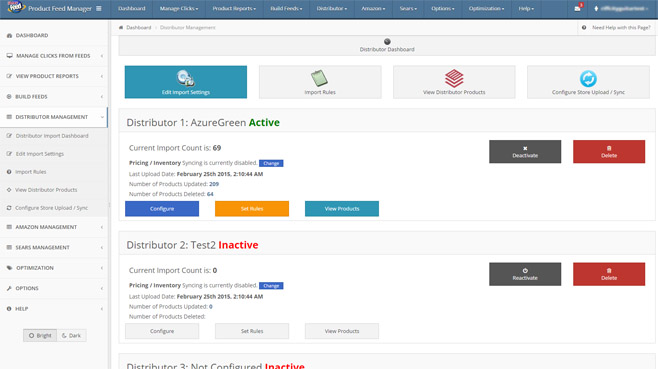Switch to Bright theme
This screenshot has width=658, height=369.
coord(40,335)
